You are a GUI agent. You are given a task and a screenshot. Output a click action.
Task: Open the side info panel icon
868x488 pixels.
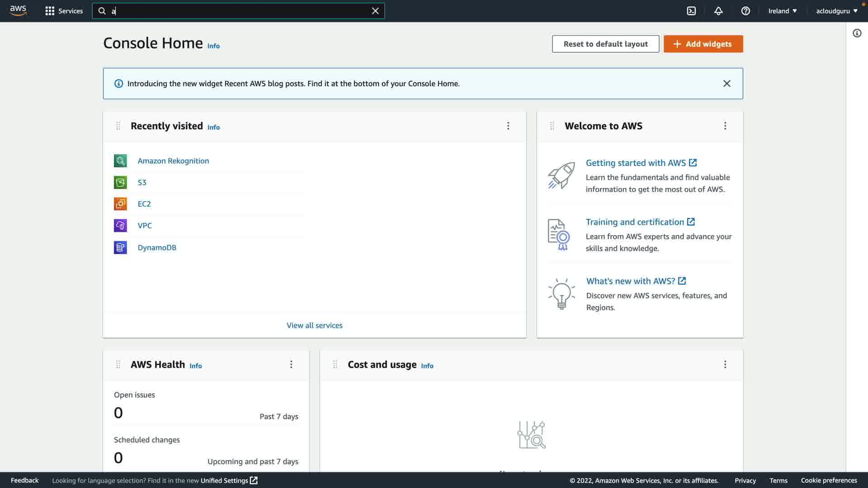click(857, 33)
